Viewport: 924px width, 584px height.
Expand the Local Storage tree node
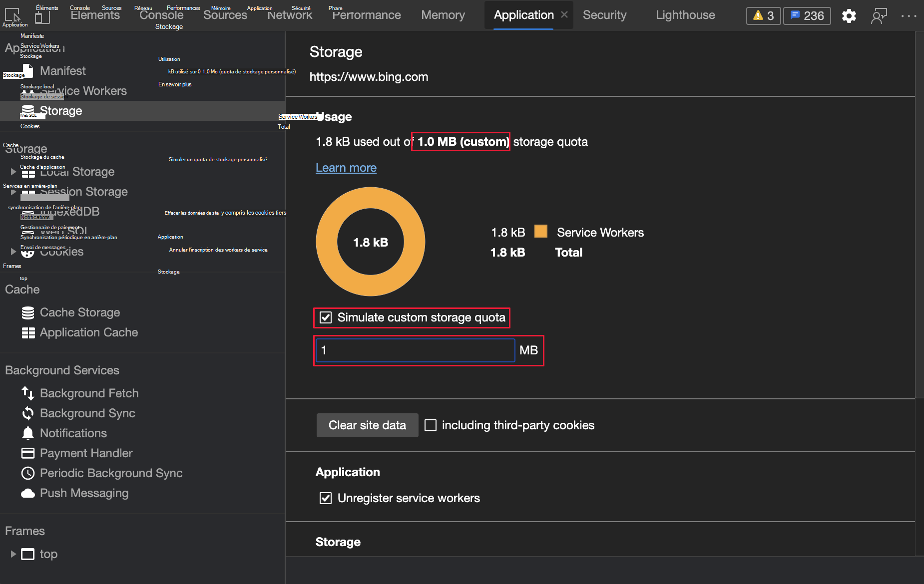click(13, 172)
